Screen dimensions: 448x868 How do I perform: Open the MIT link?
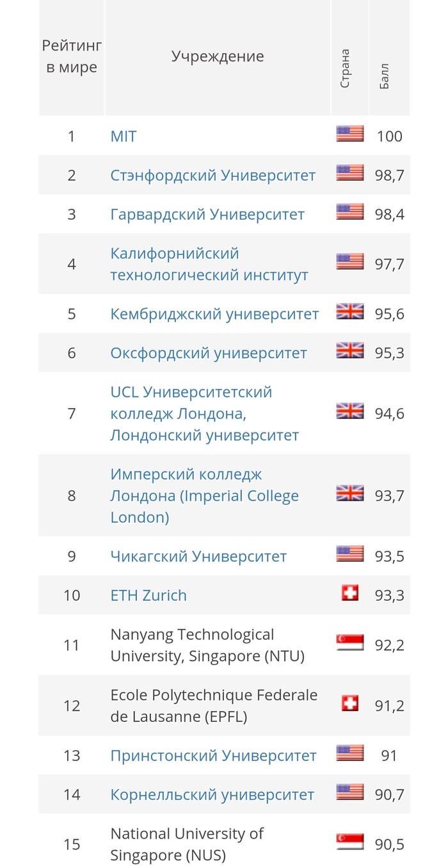pos(124,136)
